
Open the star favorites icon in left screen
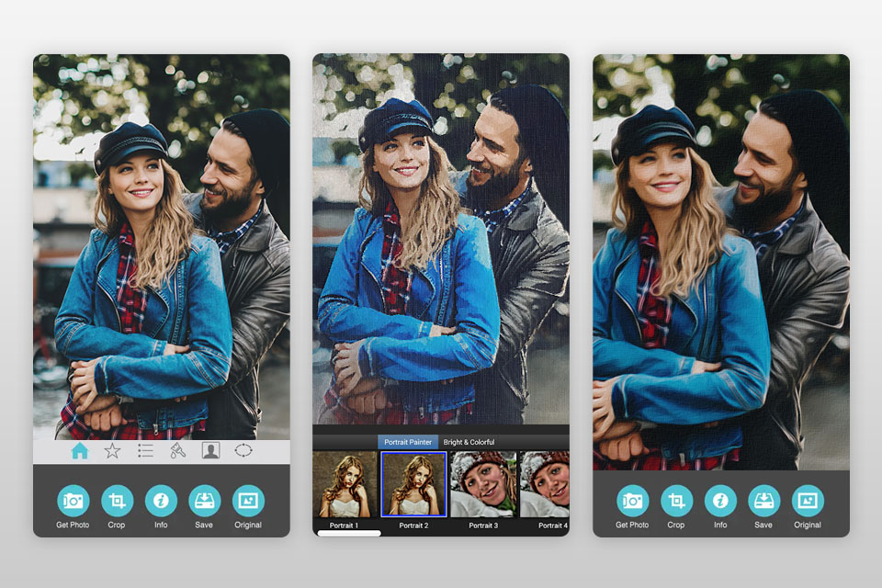[112, 451]
